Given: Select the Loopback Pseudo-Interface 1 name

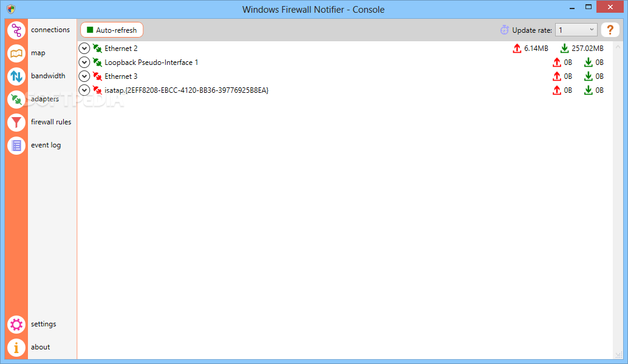Looking at the screenshot, I should click(x=151, y=62).
